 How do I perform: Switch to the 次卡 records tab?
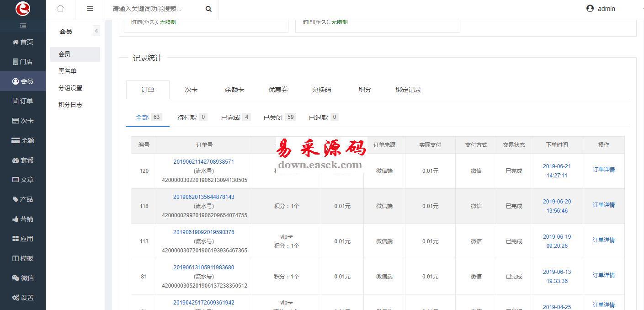click(191, 90)
